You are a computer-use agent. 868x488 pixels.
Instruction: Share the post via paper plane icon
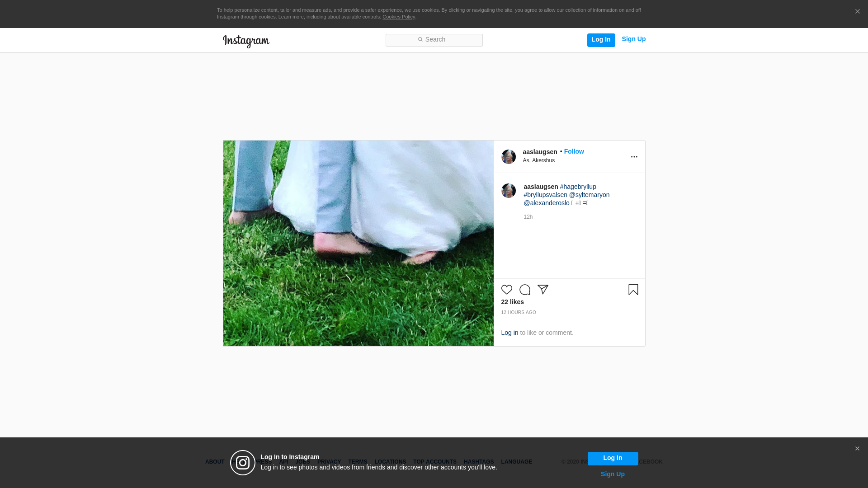[543, 290]
